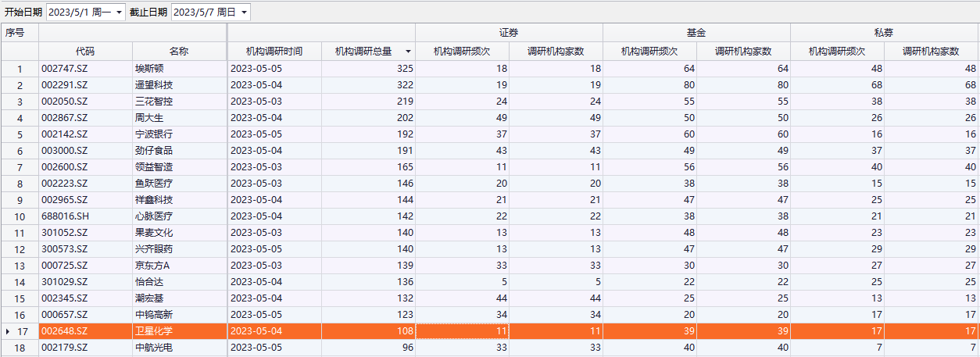Click code 688016.SH for 心脉医疗
The width and height of the screenshot is (980, 357).
pos(65,216)
